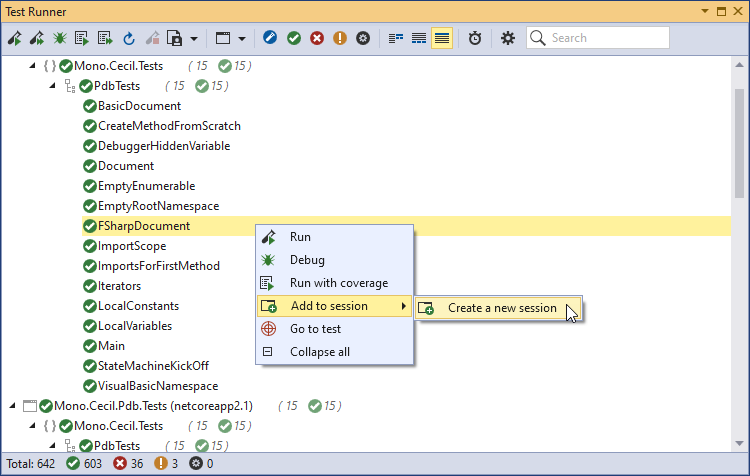Collapse the first Mono.Cecil.Tests namespace node
The width and height of the screenshot is (750, 476).
click(x=38, y=66)
